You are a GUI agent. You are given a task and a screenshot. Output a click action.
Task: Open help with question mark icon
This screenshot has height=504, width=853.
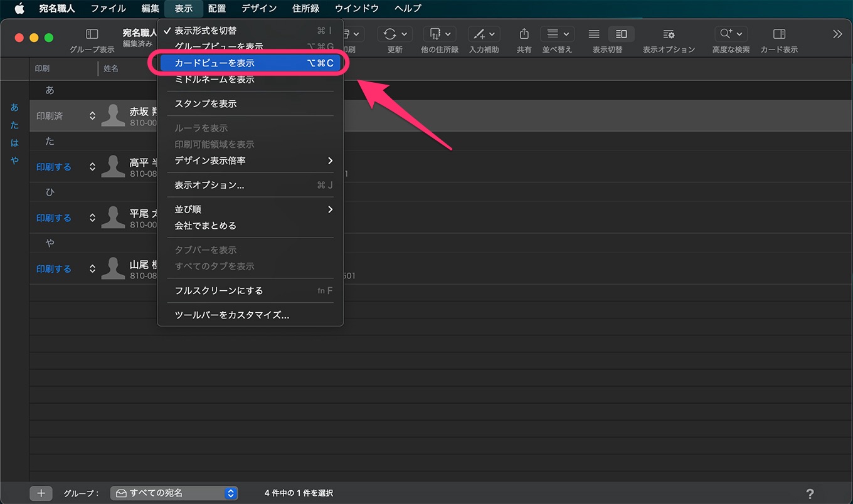[810, 493]
